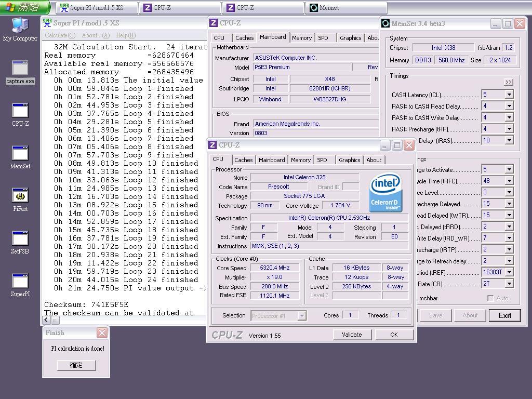532x399 pixels.
Task: Click the Checksum: 741E5F5E line
Action: point(86,304)
